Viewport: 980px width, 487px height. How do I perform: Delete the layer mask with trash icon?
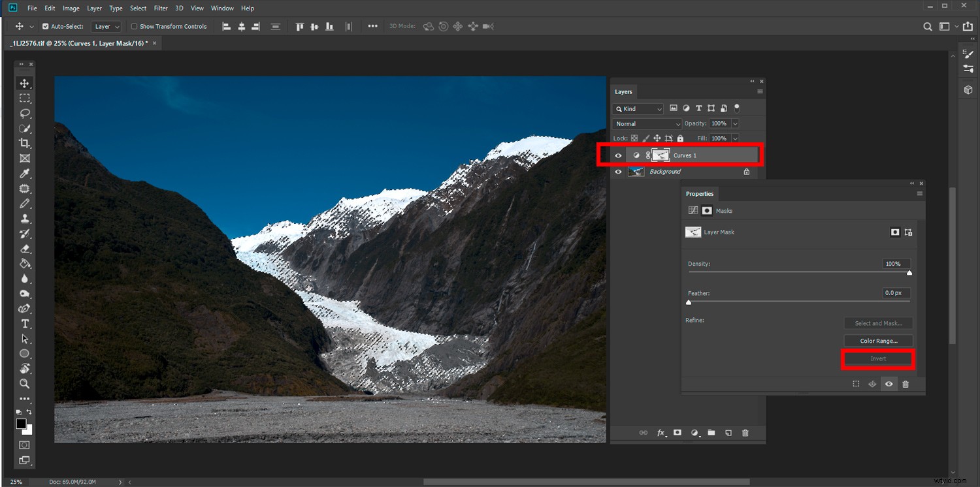point(906,384)
